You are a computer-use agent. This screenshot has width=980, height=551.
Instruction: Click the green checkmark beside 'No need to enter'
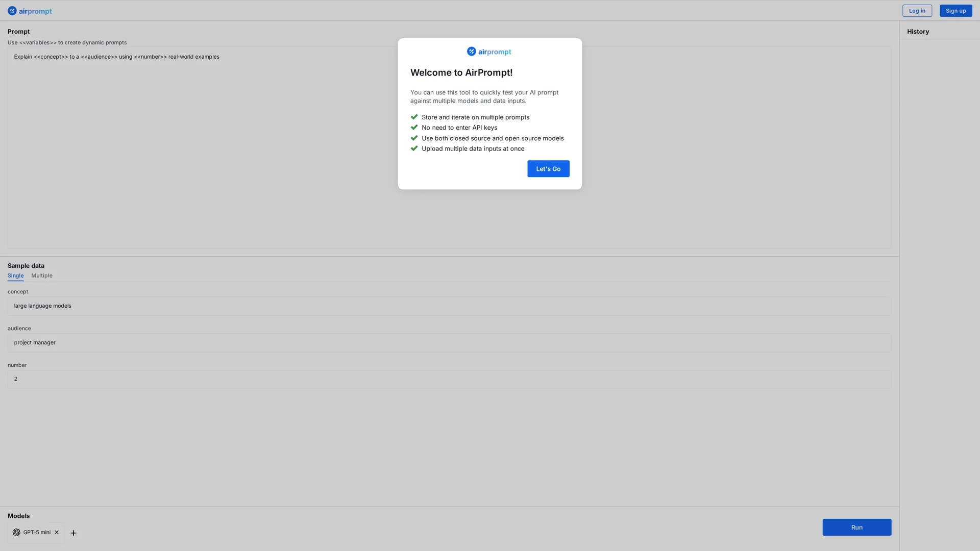tap(414, 128)
